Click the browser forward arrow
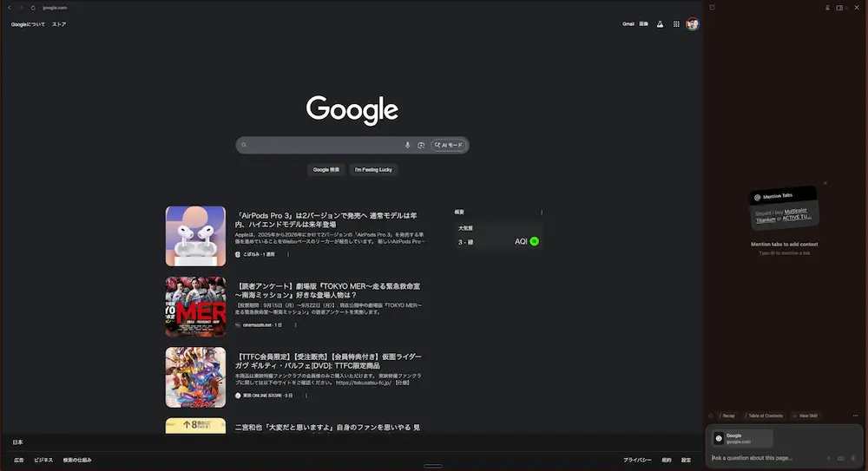Screen dimensions: 868x471 [21, 8]
